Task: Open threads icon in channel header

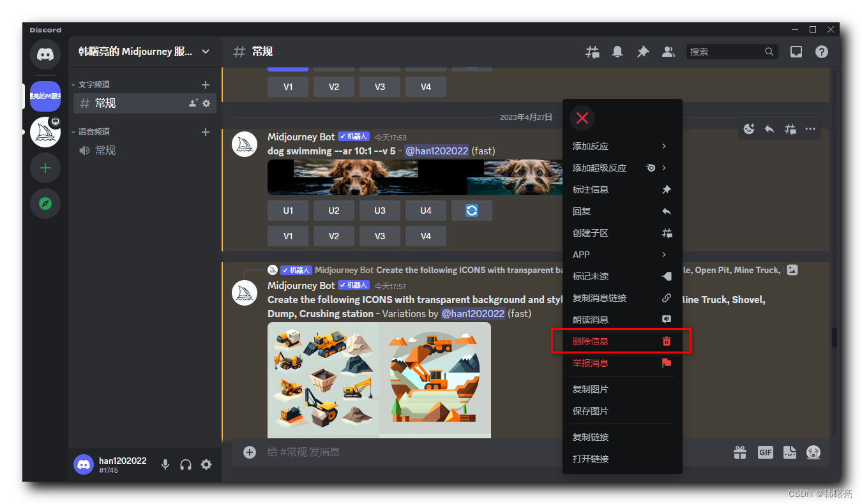Action: click(x=593, y=52)
